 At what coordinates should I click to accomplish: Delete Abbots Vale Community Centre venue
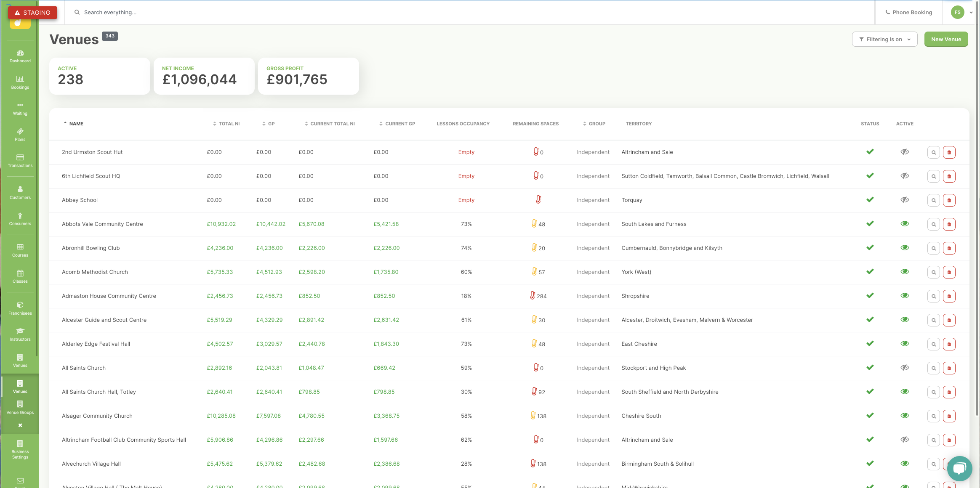[949, 224]
